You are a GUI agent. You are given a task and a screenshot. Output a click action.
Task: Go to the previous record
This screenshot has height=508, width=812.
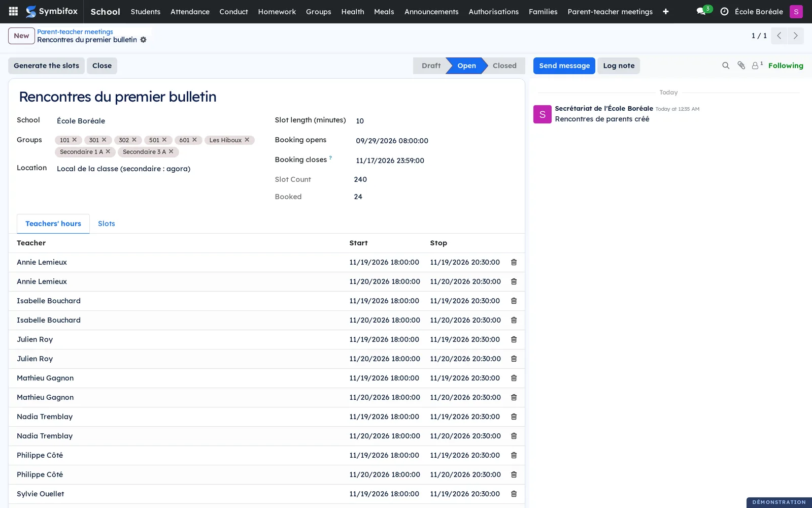pyautogui.click(x=779, y=36)
